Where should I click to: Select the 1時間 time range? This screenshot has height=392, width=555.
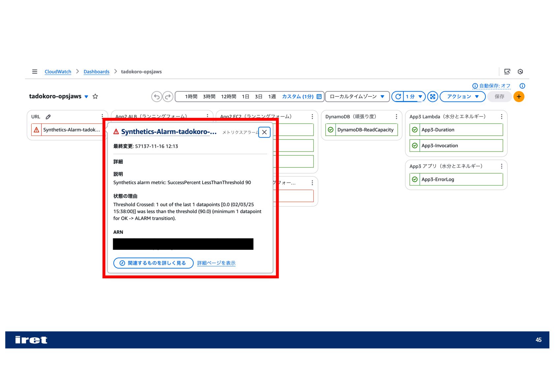point(191,97)
